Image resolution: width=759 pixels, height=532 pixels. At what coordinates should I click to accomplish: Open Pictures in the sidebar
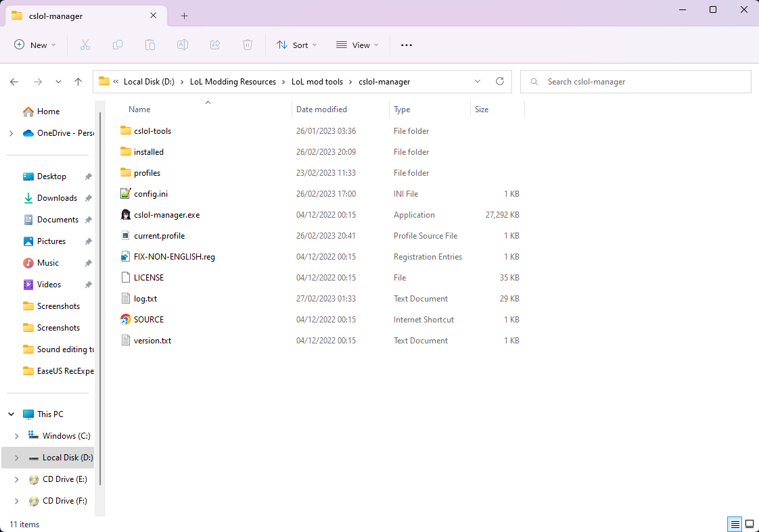coord(50,241)
